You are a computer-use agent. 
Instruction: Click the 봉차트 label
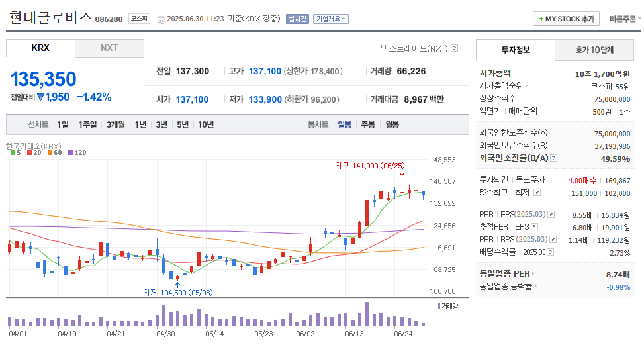pos(318,125)
